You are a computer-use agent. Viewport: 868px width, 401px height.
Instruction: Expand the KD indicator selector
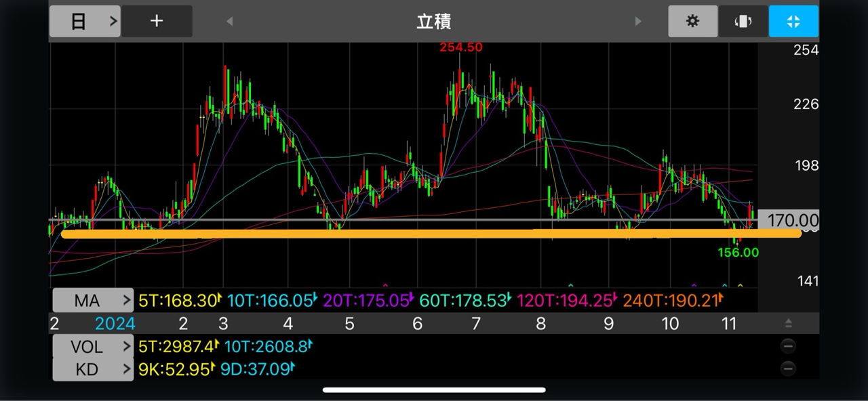click(x=94, y=369)
